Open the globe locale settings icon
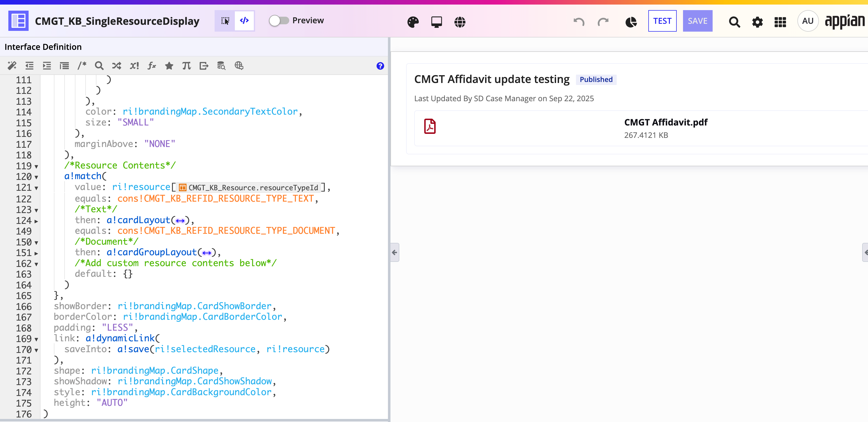The image size is (868, 422). (460, 22)
